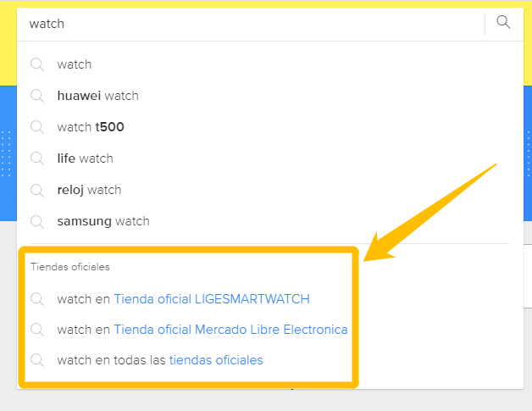Choose the 'reloj watch' suggestion
Image resolution: width=532 pixels, height=411 pixels.
click(89, 190)
